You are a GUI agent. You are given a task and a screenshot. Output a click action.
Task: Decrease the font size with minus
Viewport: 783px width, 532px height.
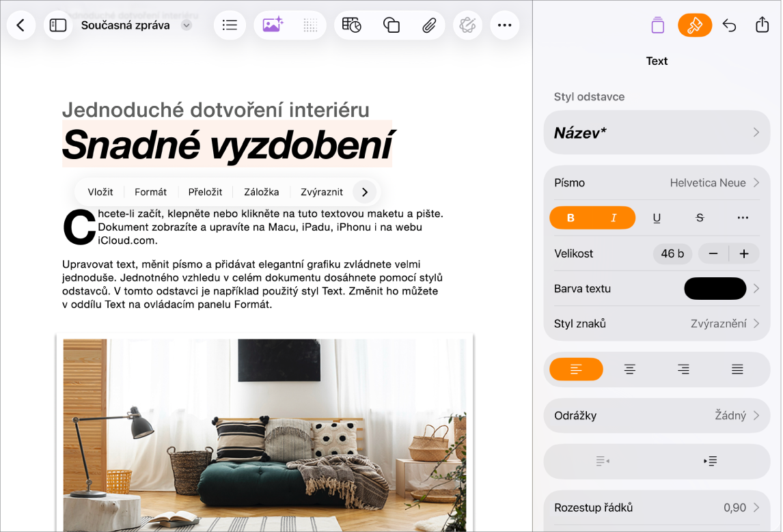coord(713,253)
